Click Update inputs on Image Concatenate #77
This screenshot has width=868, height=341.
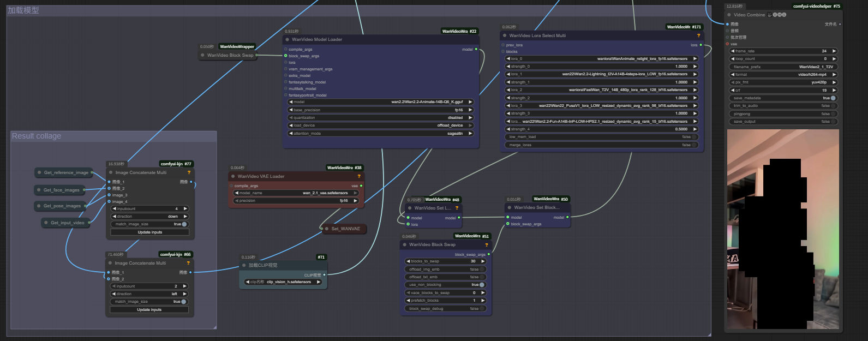149,232
